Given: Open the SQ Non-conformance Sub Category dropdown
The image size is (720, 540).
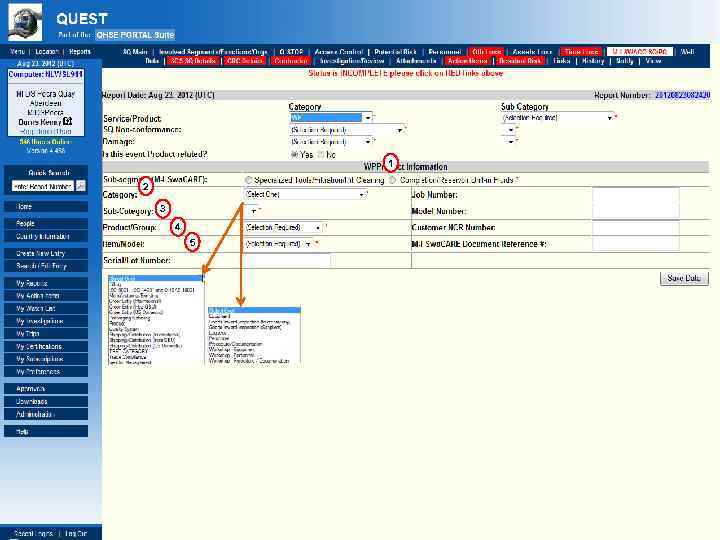Looking at the screenshot, I should (x=509, y=130).
